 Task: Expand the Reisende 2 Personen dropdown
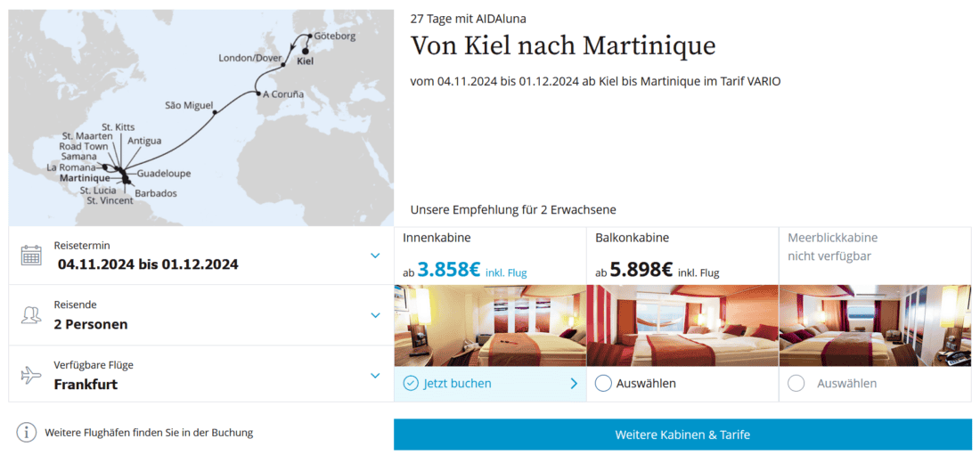pyautogui.click(x=375, y=315)
